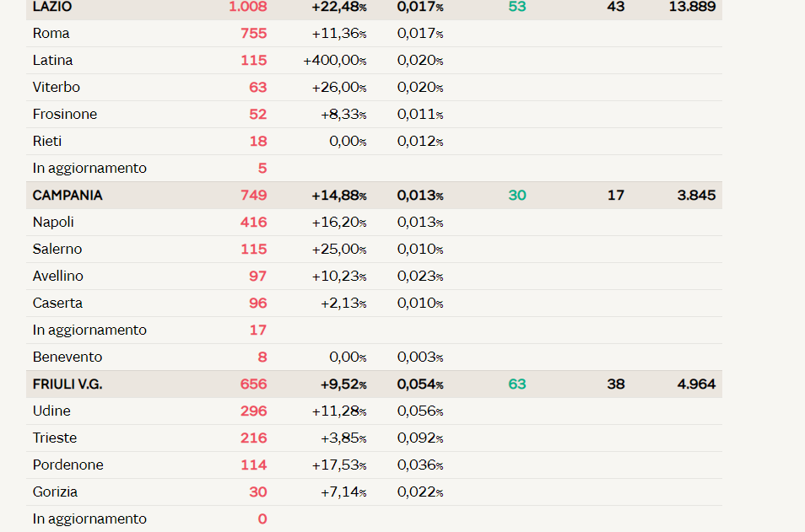The width and height of the screenshot is (805, 532).
Task: Select the Udine province name
Action: click(x=51, y=411)
